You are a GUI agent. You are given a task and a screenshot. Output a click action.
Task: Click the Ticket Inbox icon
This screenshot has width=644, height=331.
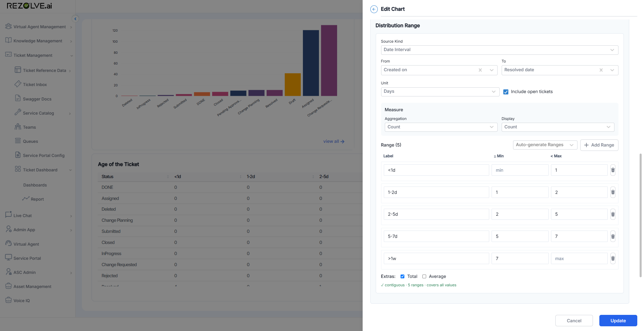tap(18, 84)
